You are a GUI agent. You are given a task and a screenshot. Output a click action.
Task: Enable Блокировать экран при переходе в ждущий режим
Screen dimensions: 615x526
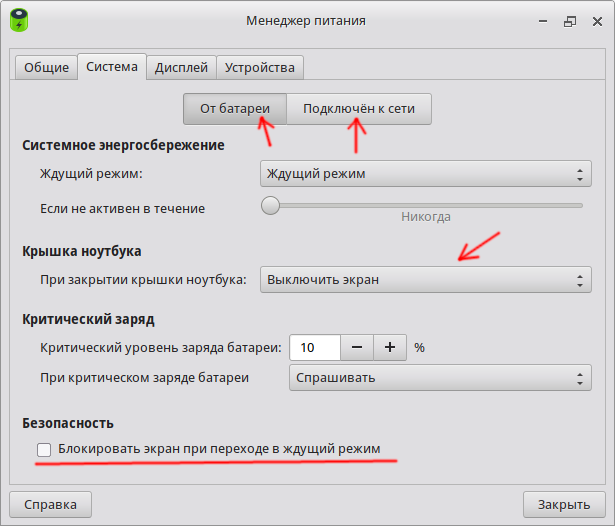click(x=44, y=450)
